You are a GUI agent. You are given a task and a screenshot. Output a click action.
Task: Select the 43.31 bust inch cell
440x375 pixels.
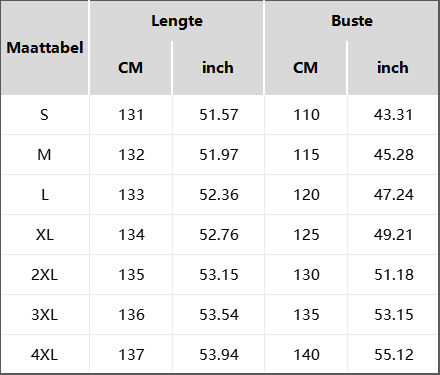tap(393, 115)
